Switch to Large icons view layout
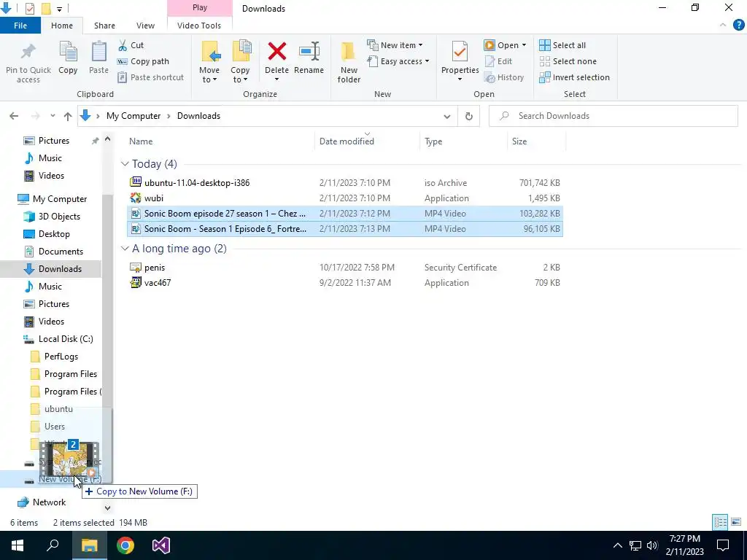 click(x=736, y=522)
